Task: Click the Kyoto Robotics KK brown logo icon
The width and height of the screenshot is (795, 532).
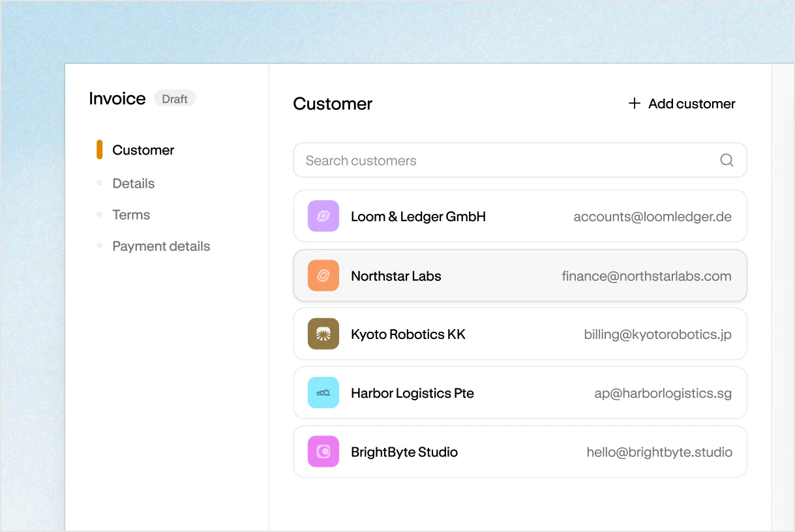Action: click(323, 334)
